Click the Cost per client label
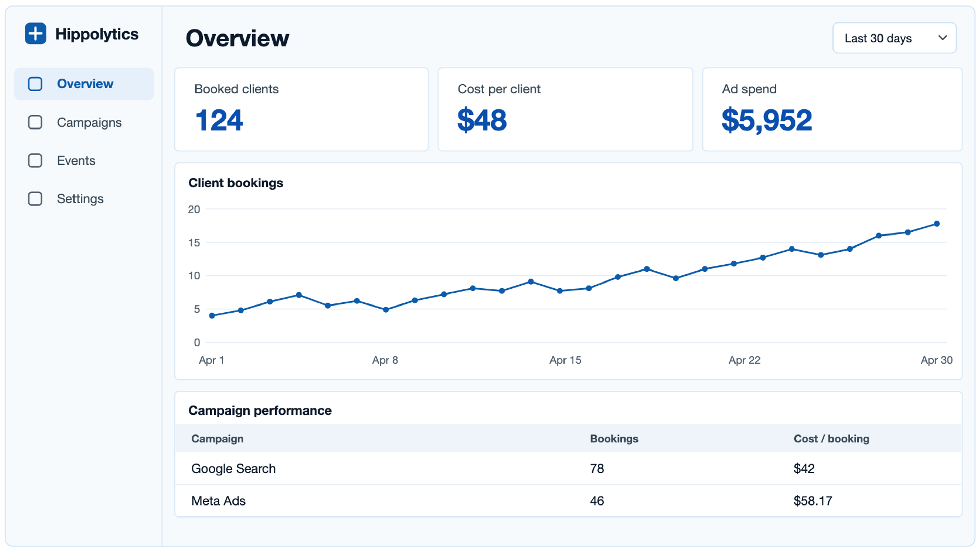 click(499, 89)
